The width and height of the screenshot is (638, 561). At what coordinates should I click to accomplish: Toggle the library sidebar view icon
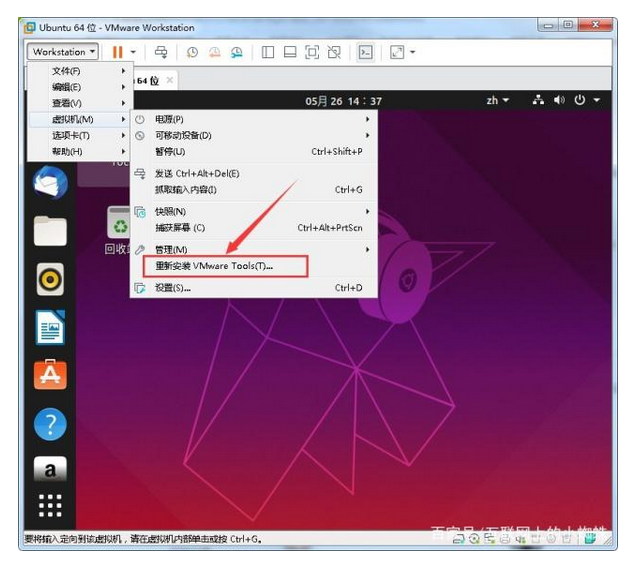coord(268,52)
